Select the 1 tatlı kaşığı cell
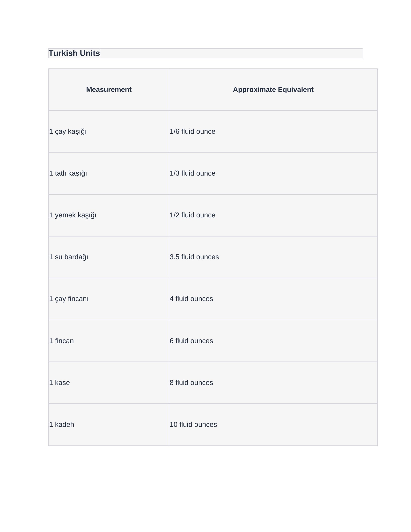 [x=109, y=173]
